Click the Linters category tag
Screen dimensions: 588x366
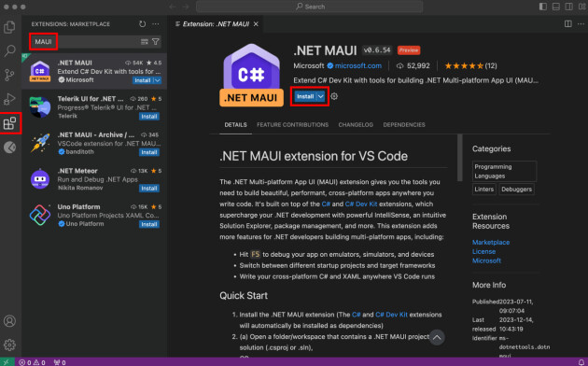(x=483, y=189)
